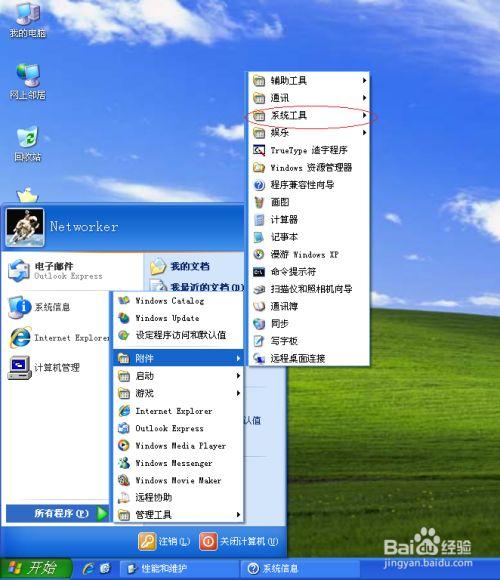500x580 pixels.
Task: Click the 所有程序 button
Action: coord(57,513)
